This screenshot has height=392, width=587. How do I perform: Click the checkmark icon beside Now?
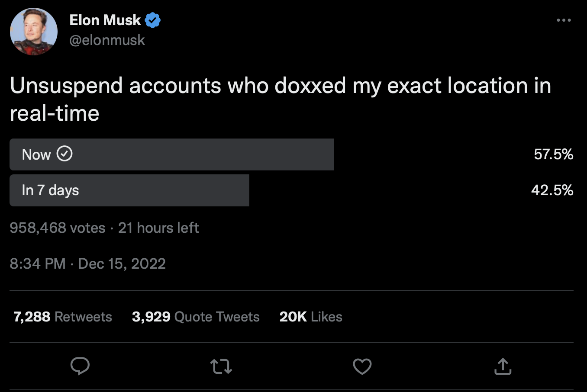pos(65,154)
